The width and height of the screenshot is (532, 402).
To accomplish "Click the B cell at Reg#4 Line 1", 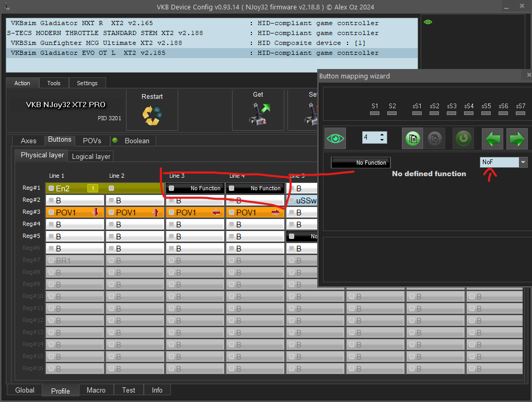I will [x=75, y=224].
